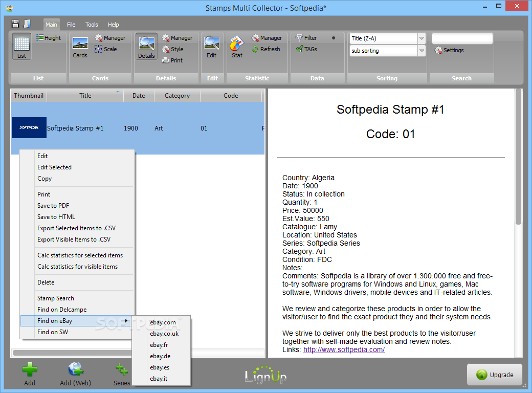Click the Thumbnail column header

[x=29, y=96]
